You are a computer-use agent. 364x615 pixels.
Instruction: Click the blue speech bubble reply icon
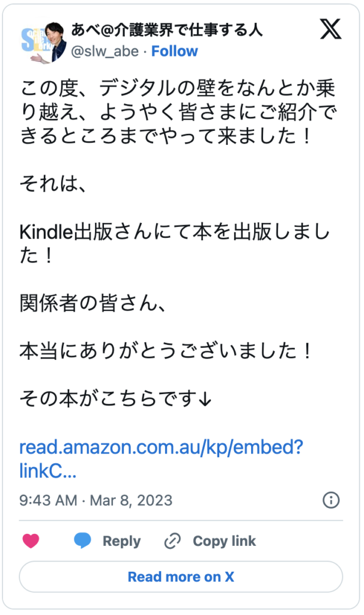(x=82, y=541)
